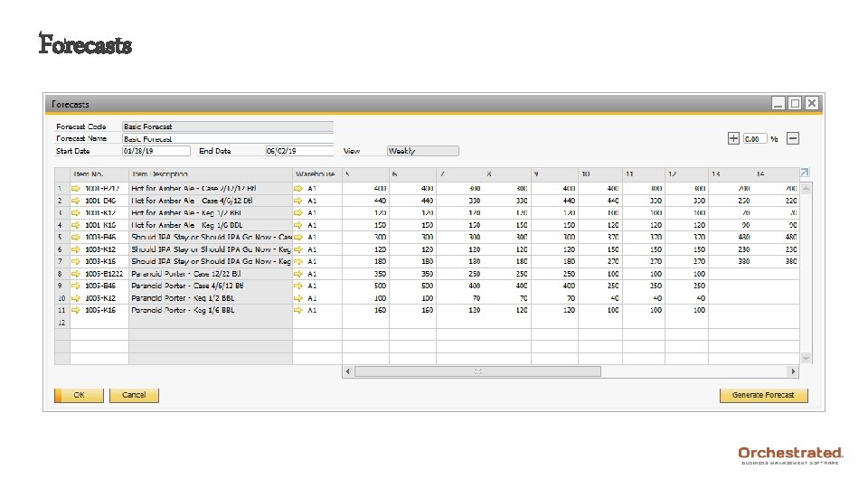Click the vertical scrollbar down arrow

click(806, 359)
